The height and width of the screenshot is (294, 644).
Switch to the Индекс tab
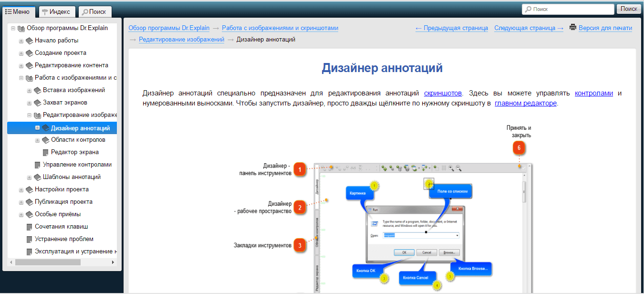tap(56, 11)
